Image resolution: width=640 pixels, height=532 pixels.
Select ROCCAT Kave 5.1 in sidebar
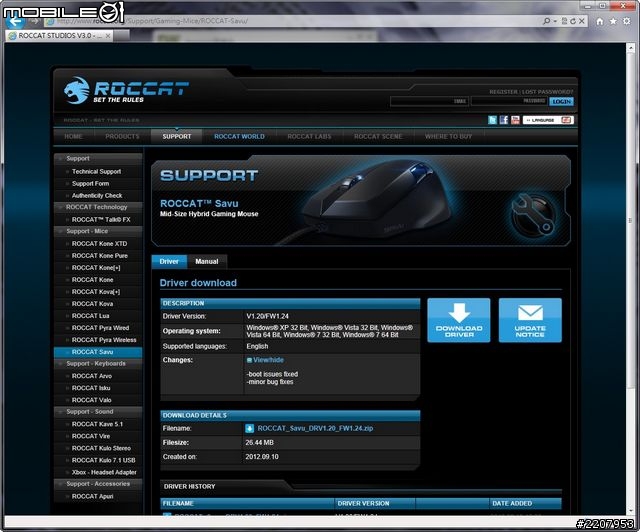point(97,424)
